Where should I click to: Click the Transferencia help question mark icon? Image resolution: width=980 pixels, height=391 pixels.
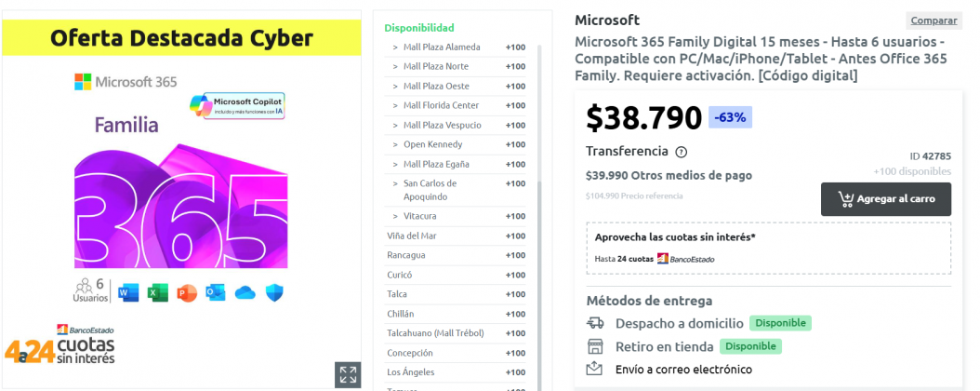(682, 152)
